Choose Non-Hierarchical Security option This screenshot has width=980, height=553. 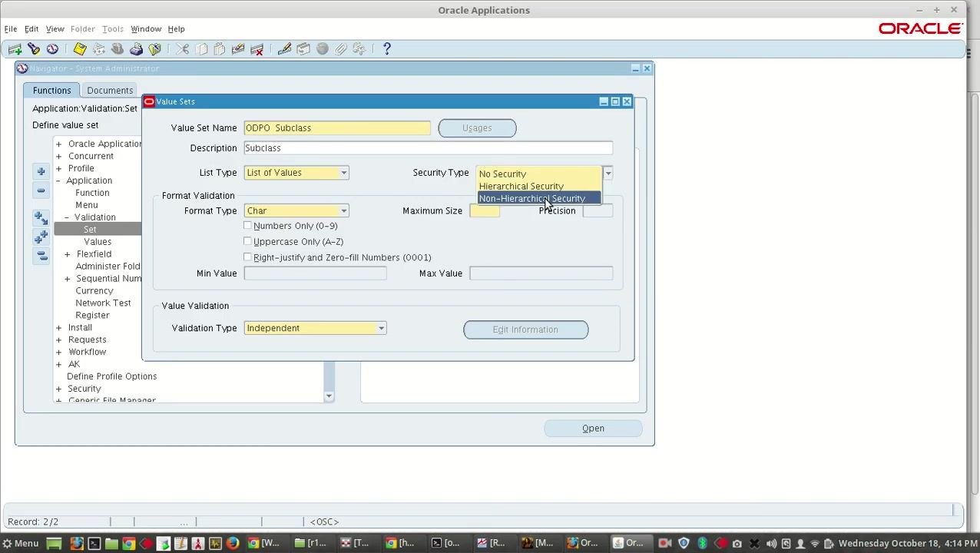coord(539,198)
